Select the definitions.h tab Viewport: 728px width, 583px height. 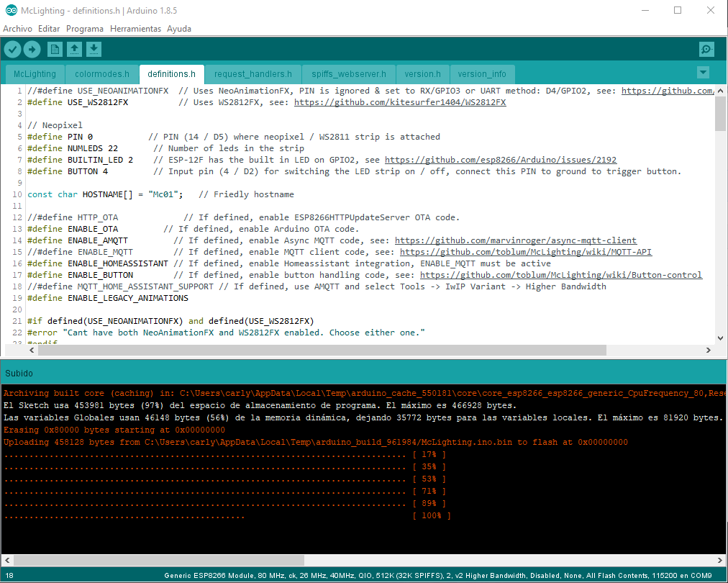click(x=171, y=74)
